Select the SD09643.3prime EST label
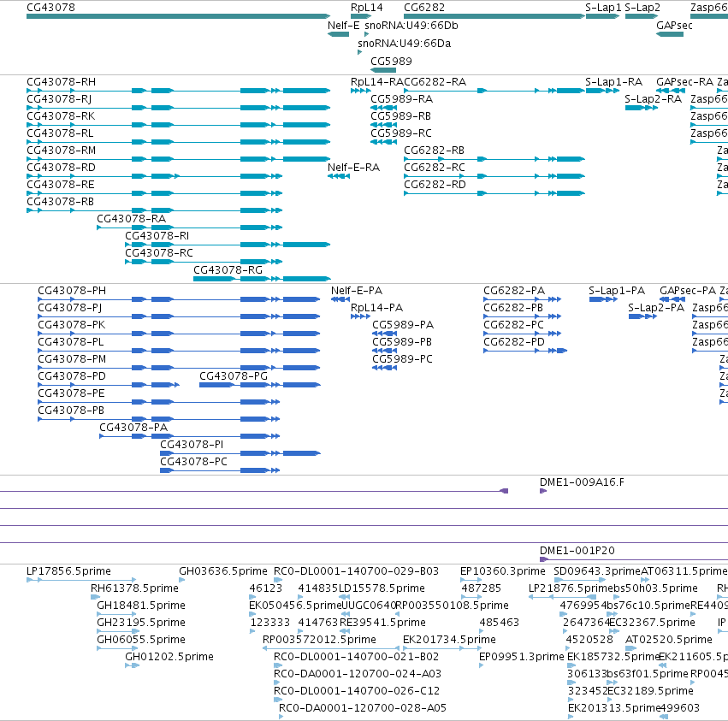This screenshot has height=721, width=728. tap(597, 571)
